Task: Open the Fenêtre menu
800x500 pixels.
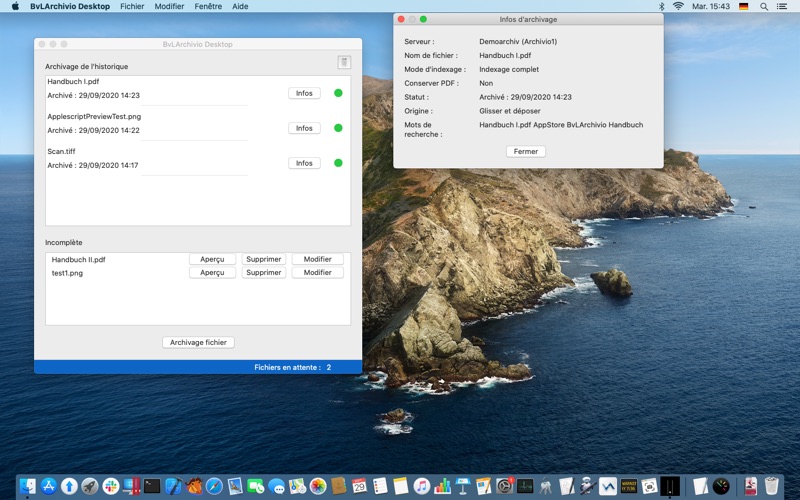Action: [x=208, y=6]
